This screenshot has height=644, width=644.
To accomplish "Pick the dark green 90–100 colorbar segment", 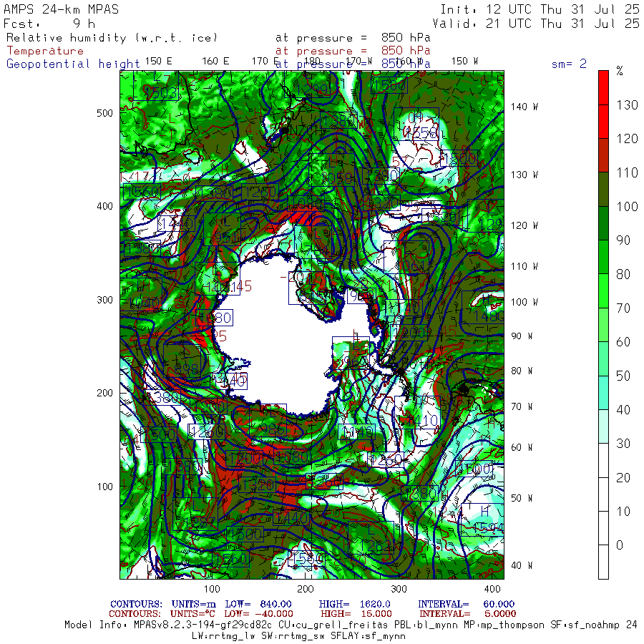I will 603,223.
